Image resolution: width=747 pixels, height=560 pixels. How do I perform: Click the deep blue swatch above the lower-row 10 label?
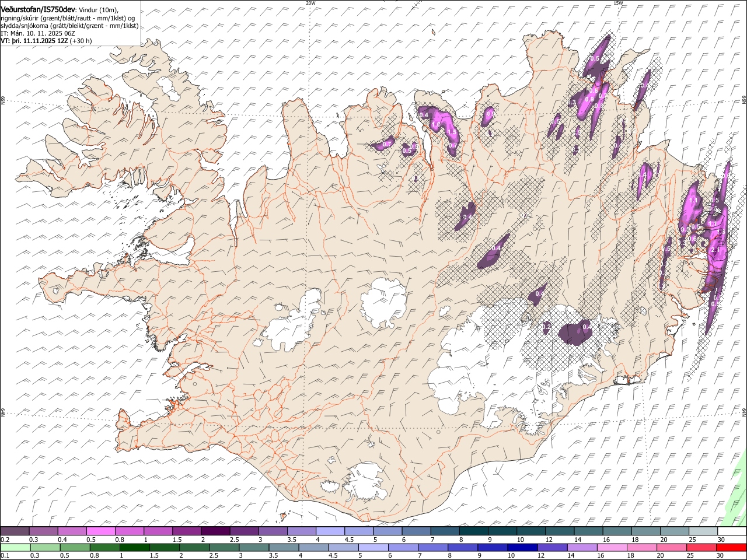pos(522,547)
